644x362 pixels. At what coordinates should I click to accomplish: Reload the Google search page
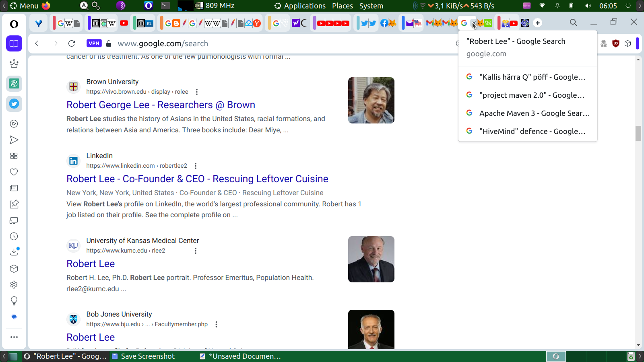coord(72,43)
